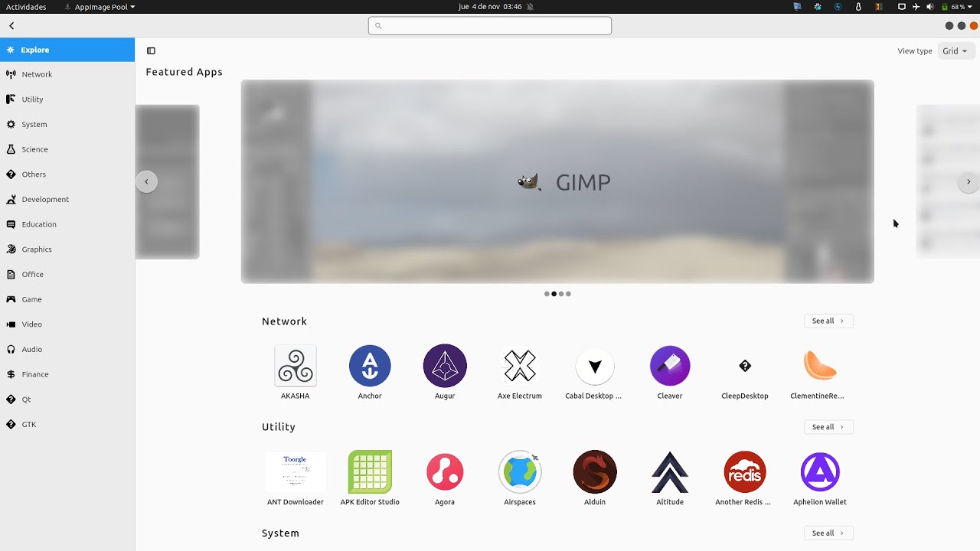
Task: Go back using the header arrow
Action: click(11, 25)
